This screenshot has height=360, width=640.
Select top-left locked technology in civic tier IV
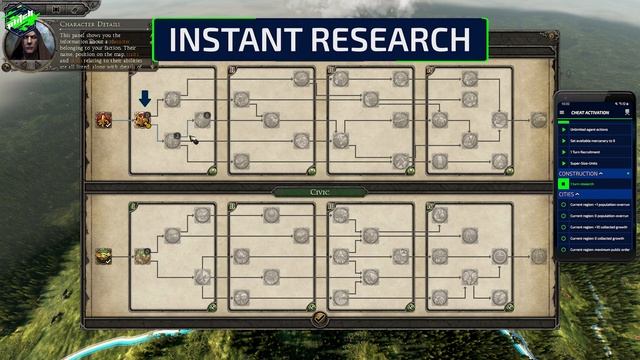(x=440, y=215)
